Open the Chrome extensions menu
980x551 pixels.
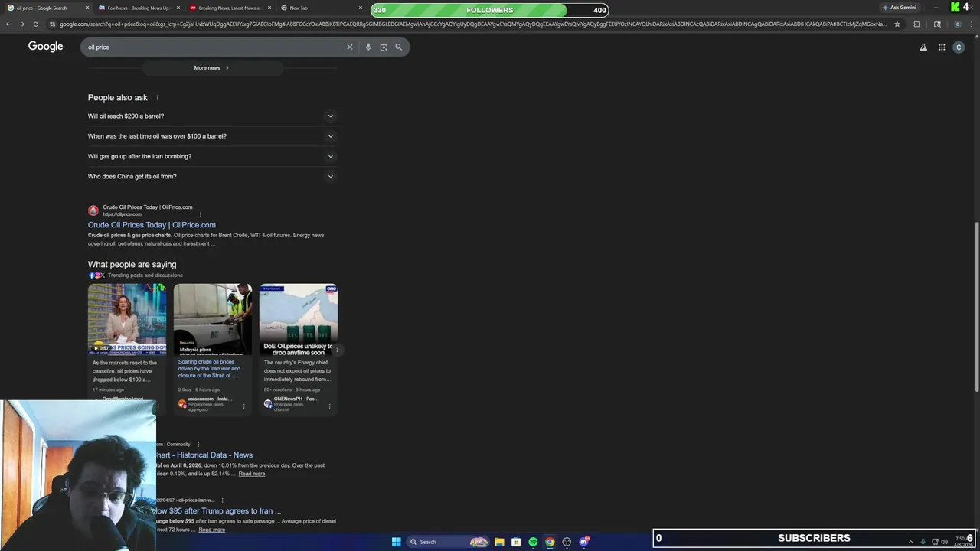tap(916, 24)
